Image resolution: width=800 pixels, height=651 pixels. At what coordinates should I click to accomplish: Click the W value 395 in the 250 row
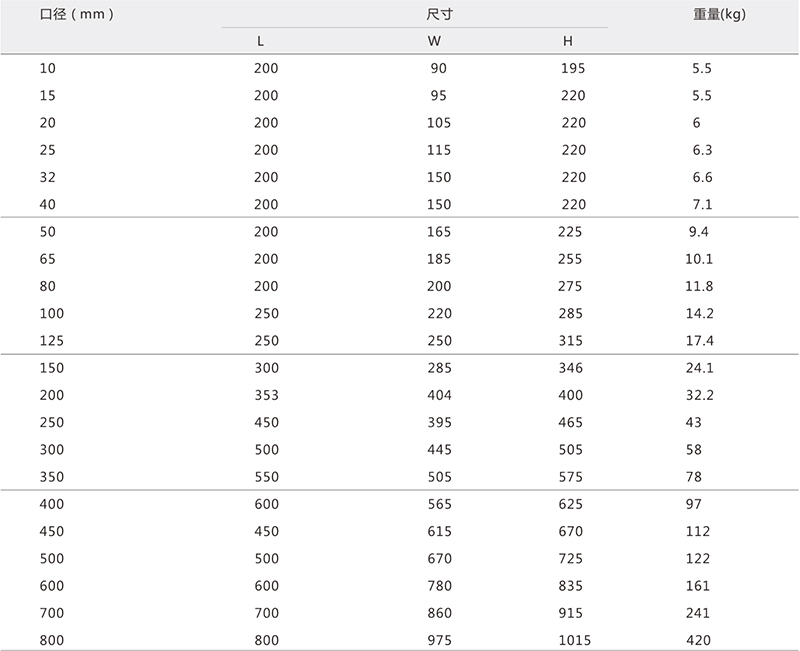pyautogui.click(x=439, y=422)
